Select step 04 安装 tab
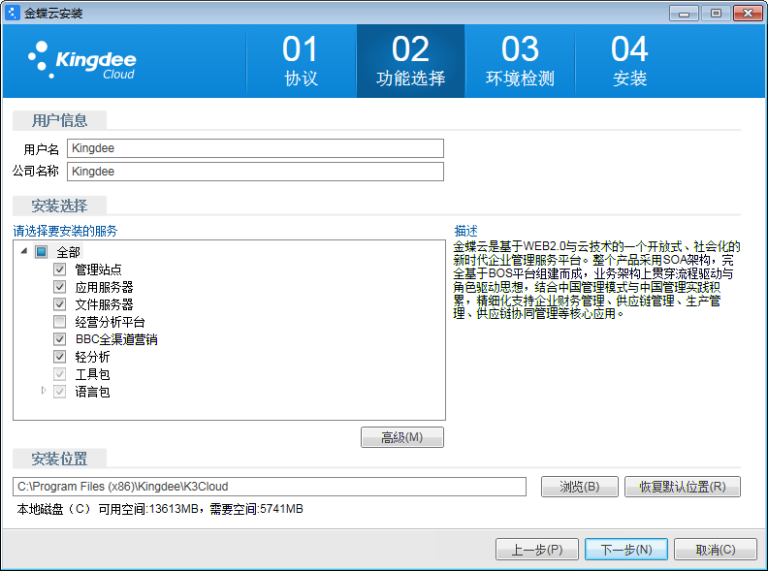Viewport: 768px width, 571px height. click(x=630, y=61)
